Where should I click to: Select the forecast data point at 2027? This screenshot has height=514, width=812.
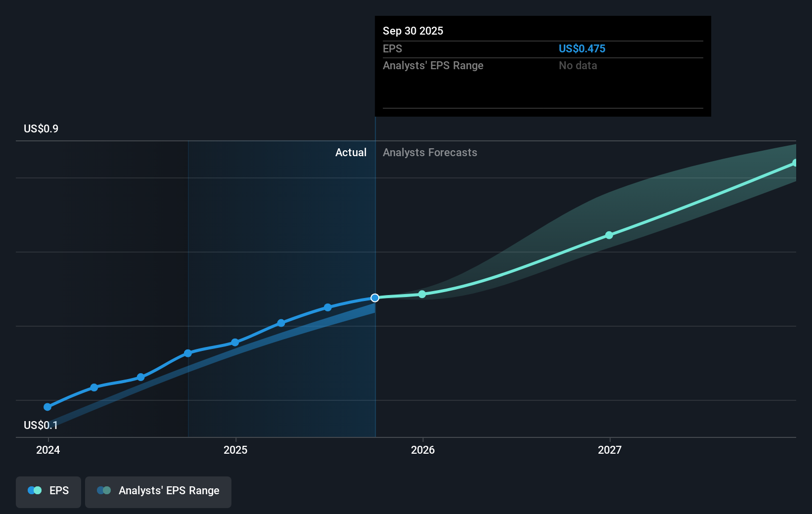click(609, 235)
